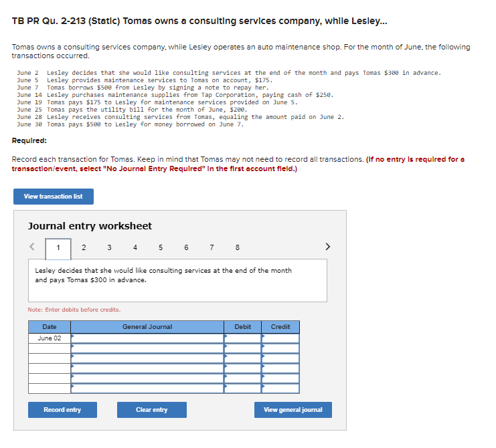Open General Journal account field, fifth row
This screenshot has width=496, height=448.
tap(147, 379)
